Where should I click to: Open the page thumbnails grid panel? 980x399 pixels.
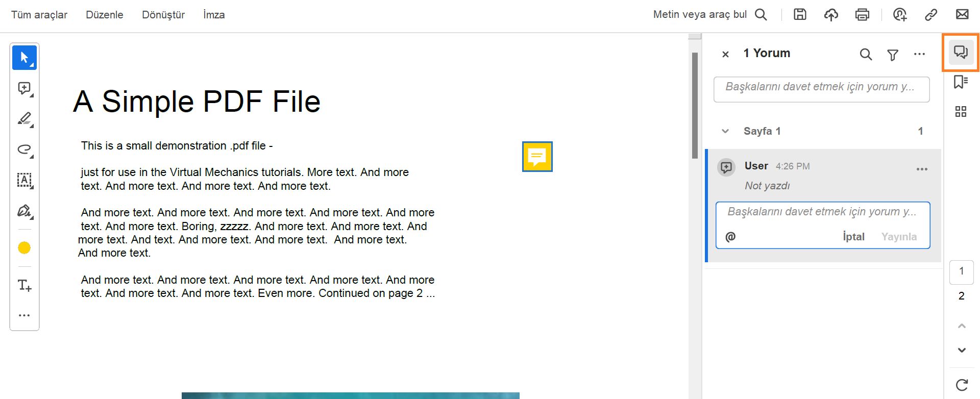coord(961,112)
